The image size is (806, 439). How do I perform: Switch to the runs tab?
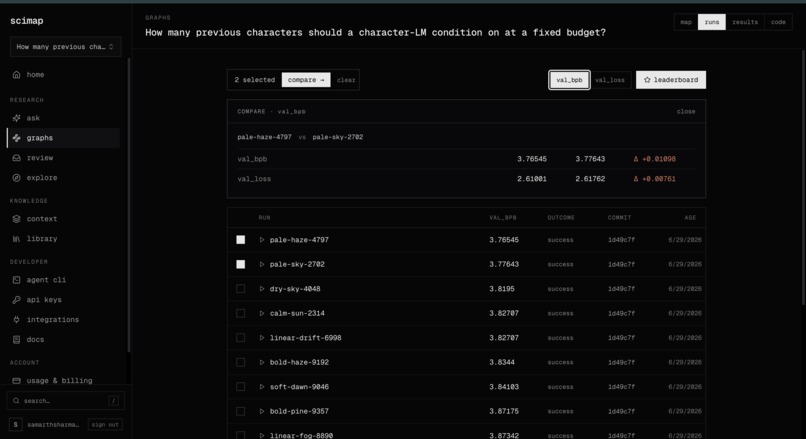(x=712, y=22)
